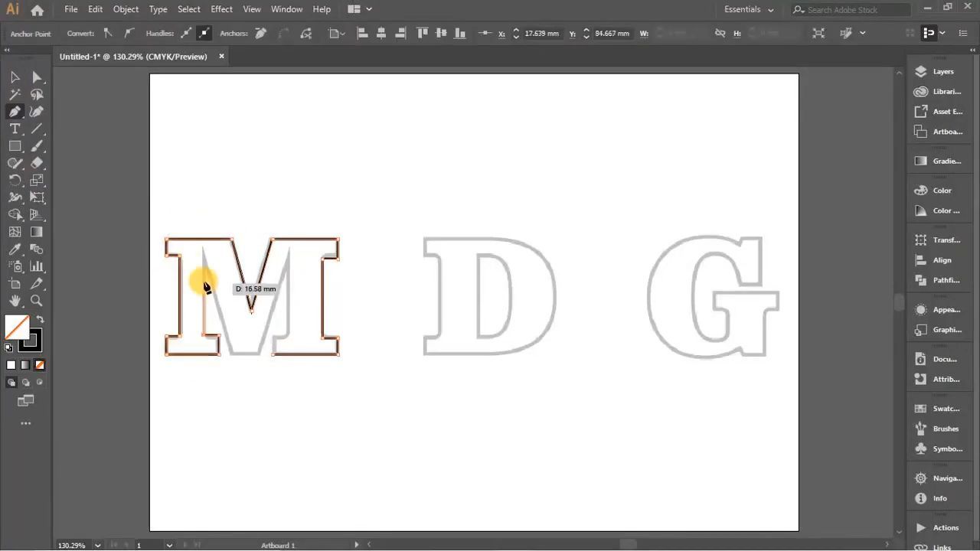Select the Perspective Grid tool
The image size is (980, 551).
pyautogui.click(x=37, y=215)
